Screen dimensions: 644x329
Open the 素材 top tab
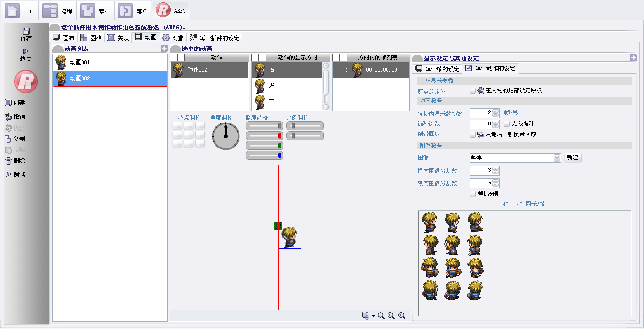(96, 11)
